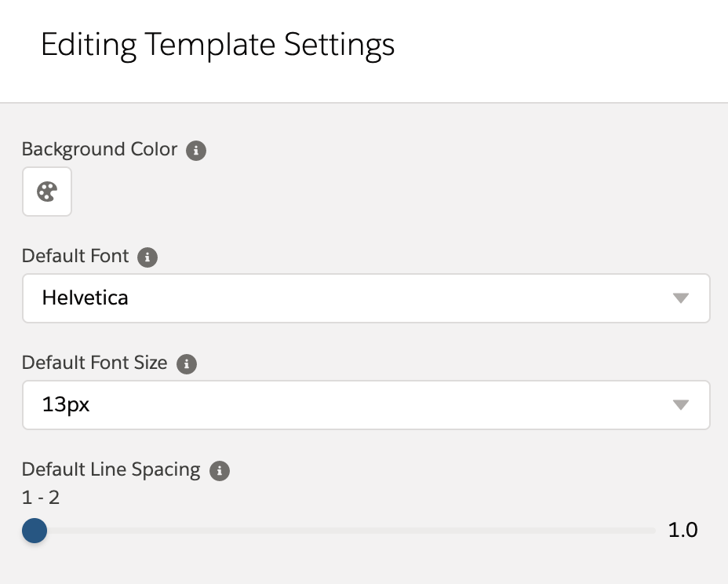Click the 1 - 2 range label
The height and width of the screenshot is (584, 728).
40,497
